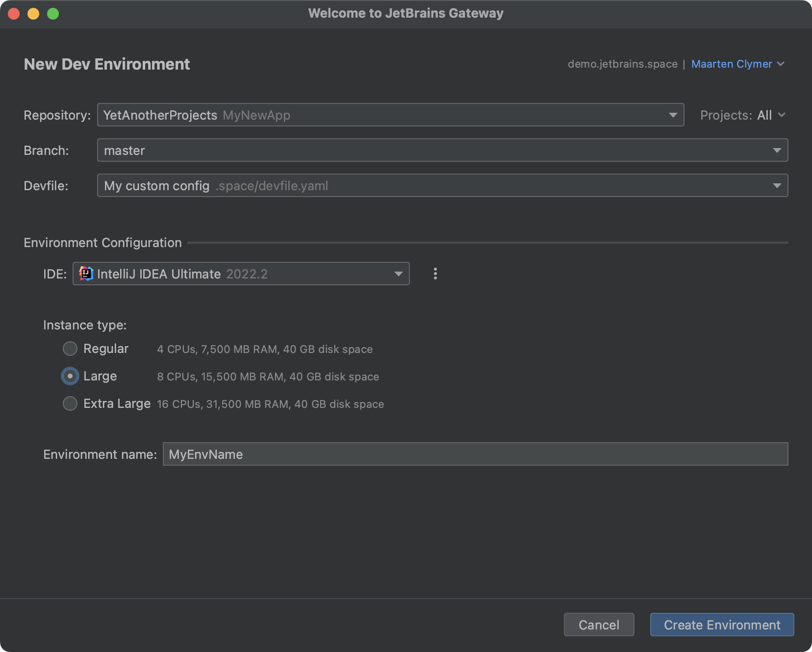Image resolution: width=812 pixels, height=652 pixels.
Task: Open the Maarten Clymer account menu
Action: (x=781, y=64)
